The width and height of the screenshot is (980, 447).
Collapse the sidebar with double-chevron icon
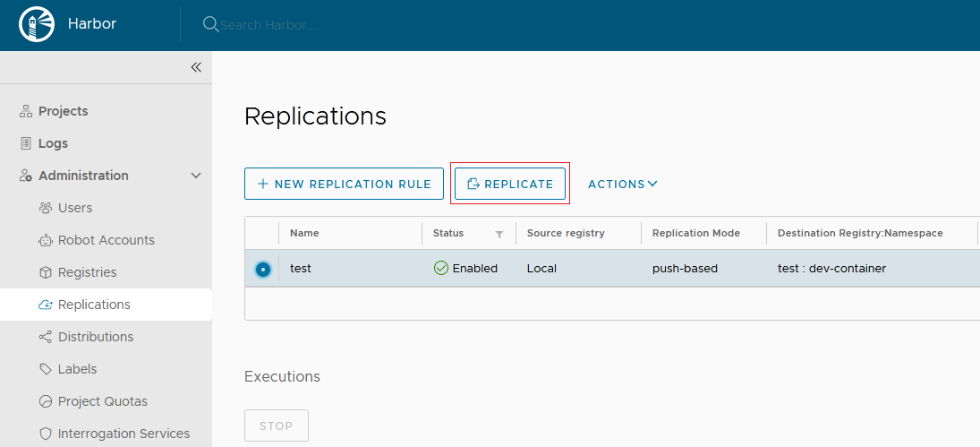click(x=196, y=67)
